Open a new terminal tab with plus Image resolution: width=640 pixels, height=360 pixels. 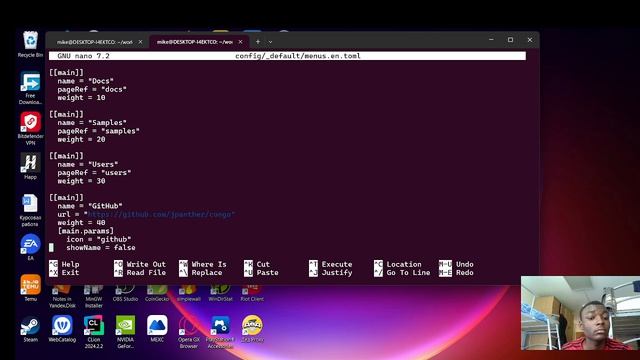258,42
